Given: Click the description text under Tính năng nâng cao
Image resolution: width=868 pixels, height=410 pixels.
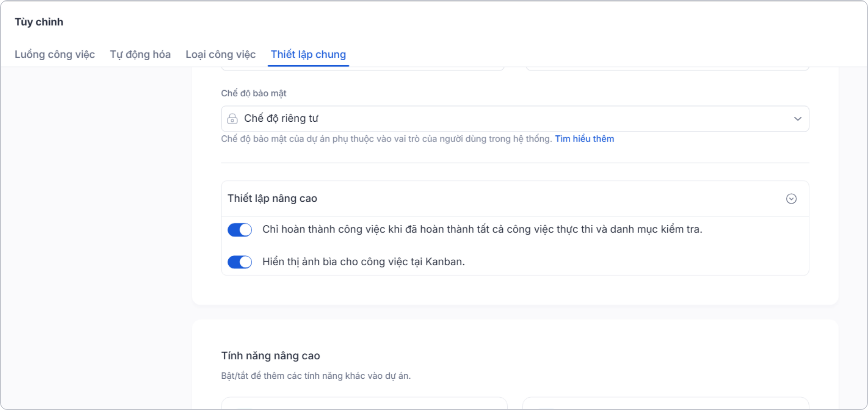Looking at the screenshot, I should coord(316,375).
